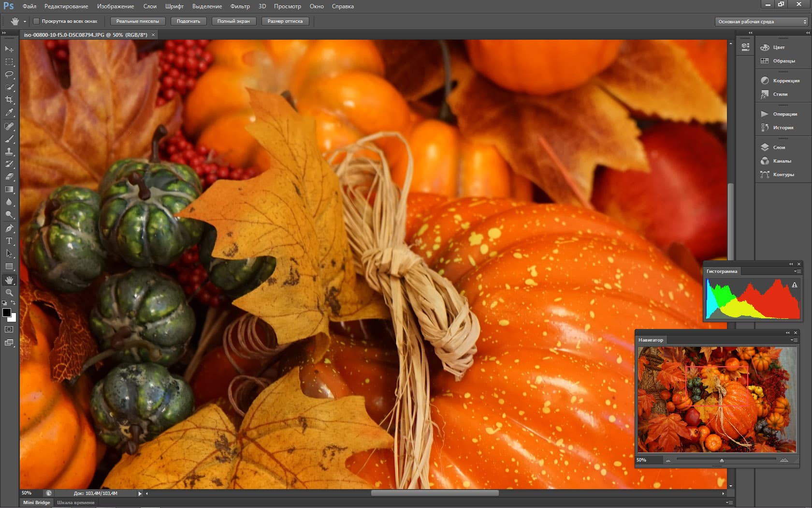Open the 'Просмотр' menu
Viewport: 812px width, 508px height.
(x=288, y=6)
